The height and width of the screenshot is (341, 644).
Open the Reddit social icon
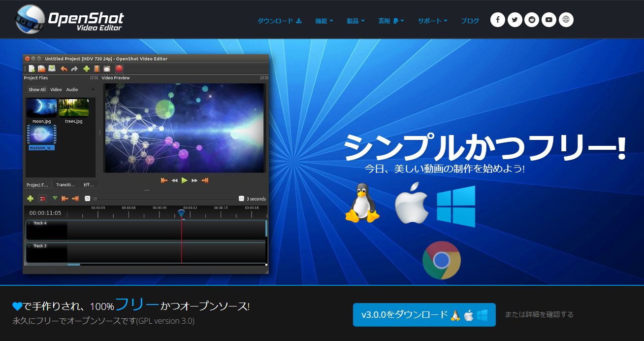coord(532,20)
